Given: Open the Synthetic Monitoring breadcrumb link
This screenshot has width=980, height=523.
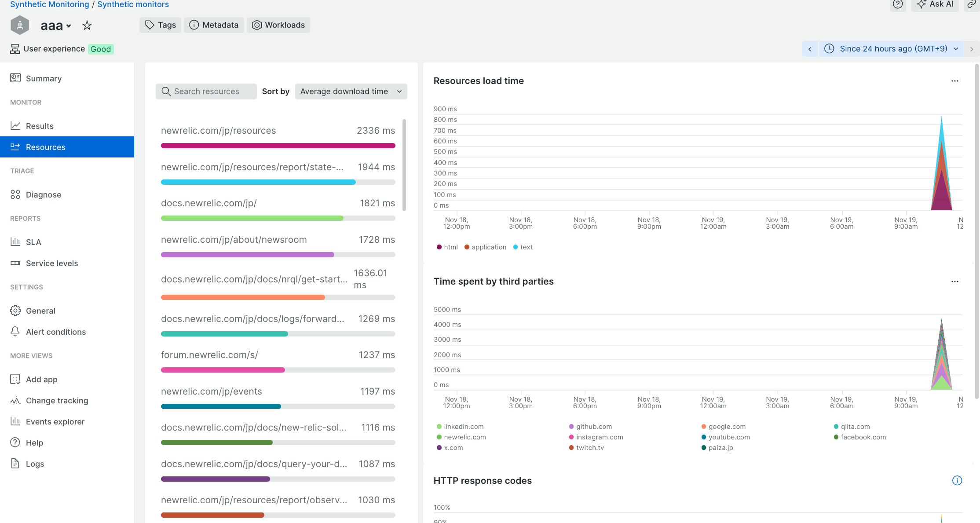Looking at the screenshot, I should (x=49, y=4).
